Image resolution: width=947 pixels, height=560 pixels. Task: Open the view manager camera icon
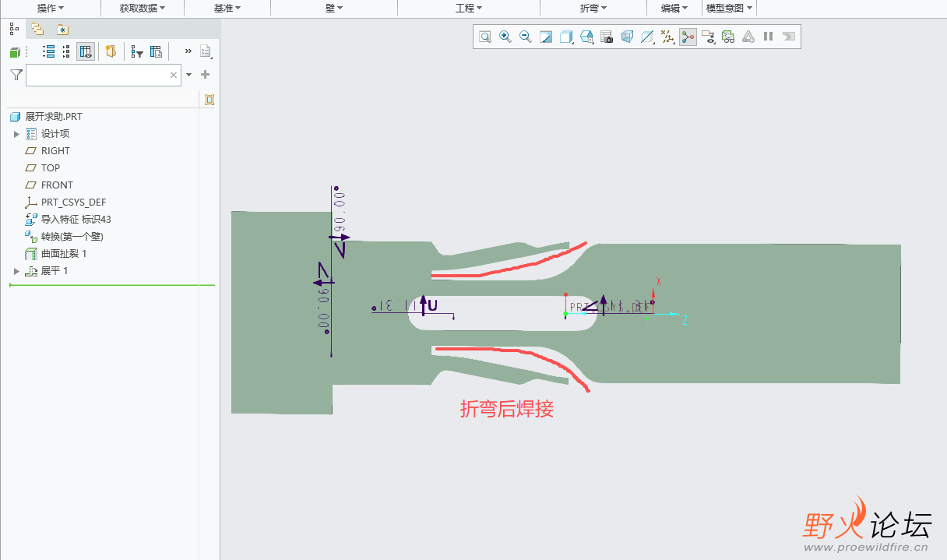click(607, 37)
